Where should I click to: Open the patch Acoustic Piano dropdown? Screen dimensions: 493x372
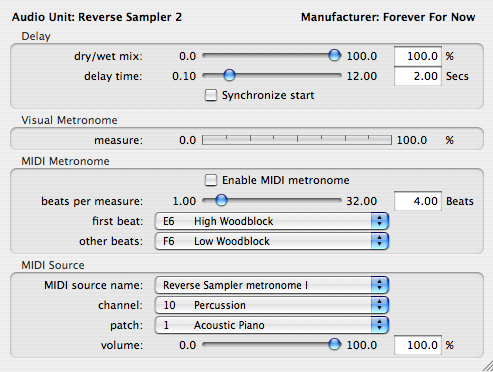coord(272,325)
